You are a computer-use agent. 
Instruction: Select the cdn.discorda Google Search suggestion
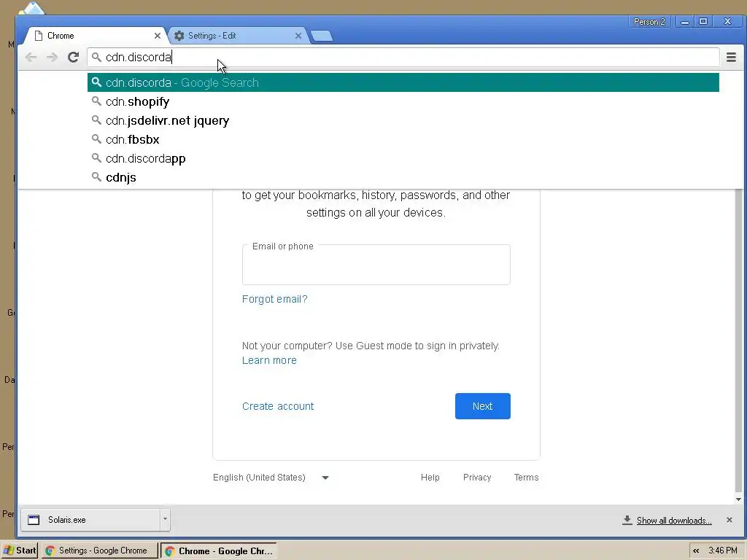403,82
